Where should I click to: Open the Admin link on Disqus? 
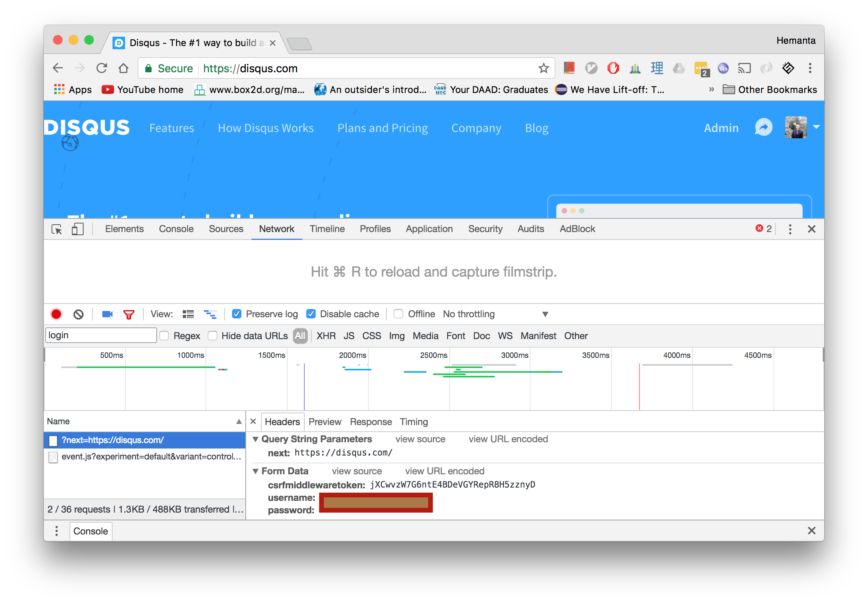point(721,128)
